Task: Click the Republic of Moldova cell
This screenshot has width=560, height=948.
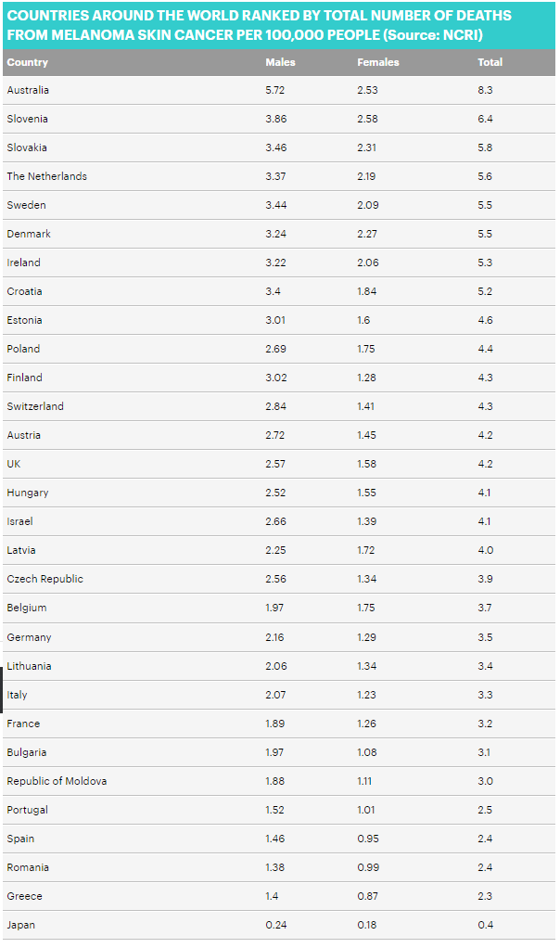Action: 57,781
